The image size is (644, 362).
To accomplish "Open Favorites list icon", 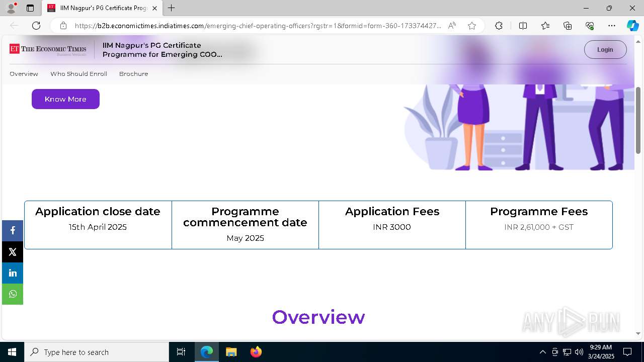I will [x=545, y=26].
